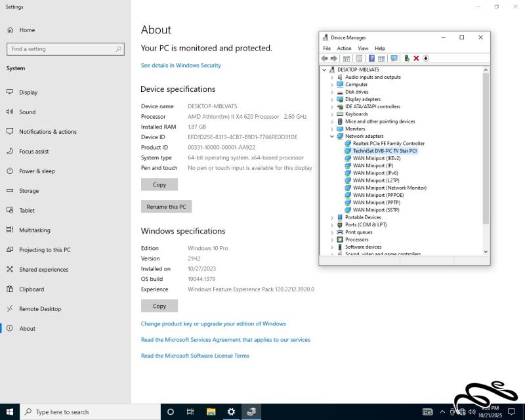This screenshot has width=525, height=420.
Task: Expand the Processors category
Action: [332, 240]
